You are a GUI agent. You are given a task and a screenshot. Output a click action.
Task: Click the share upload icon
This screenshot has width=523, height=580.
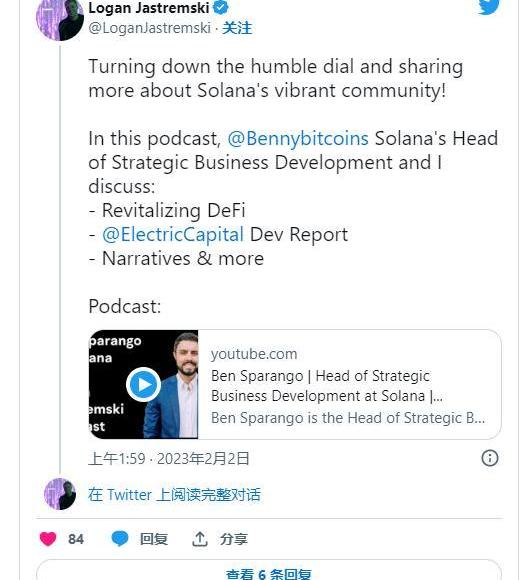point(200,539)
